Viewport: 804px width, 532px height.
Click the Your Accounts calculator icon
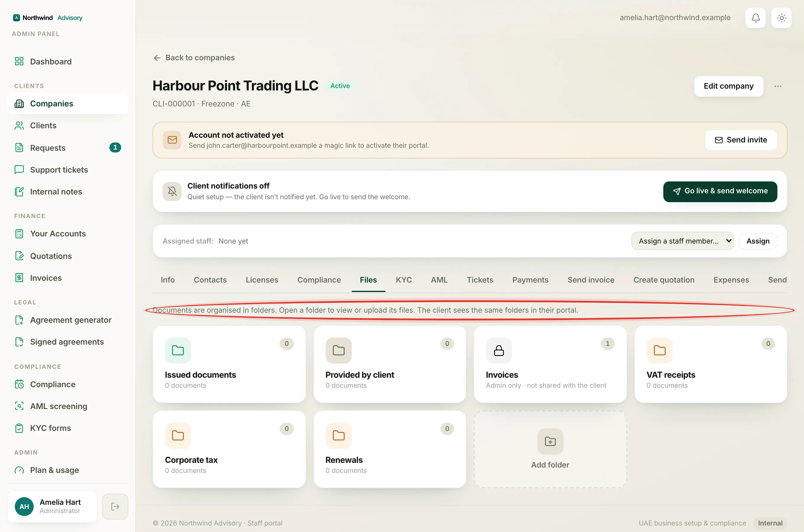pyautogui.click(x=19, y=234)
